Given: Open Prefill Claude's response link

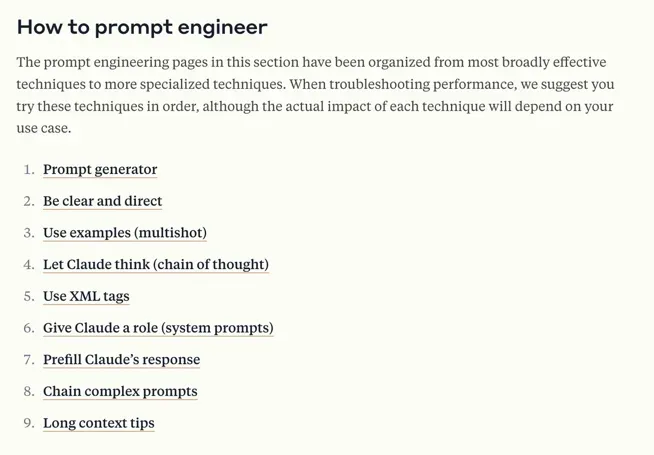Looking at the screenshot, I should click(x=121, y=360).
